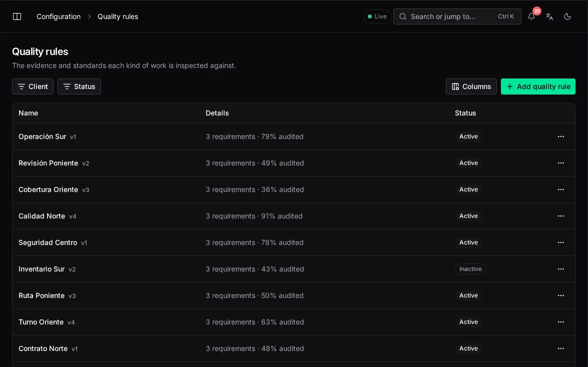Open the notifications bell
The width and height of the screenshot is (588, 367).
[531, 16]
